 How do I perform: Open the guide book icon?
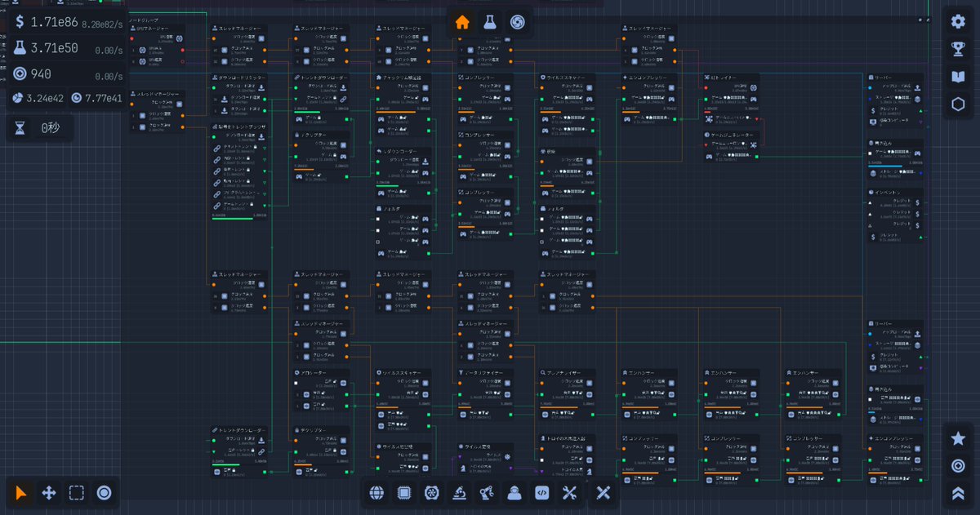(958, 77)
